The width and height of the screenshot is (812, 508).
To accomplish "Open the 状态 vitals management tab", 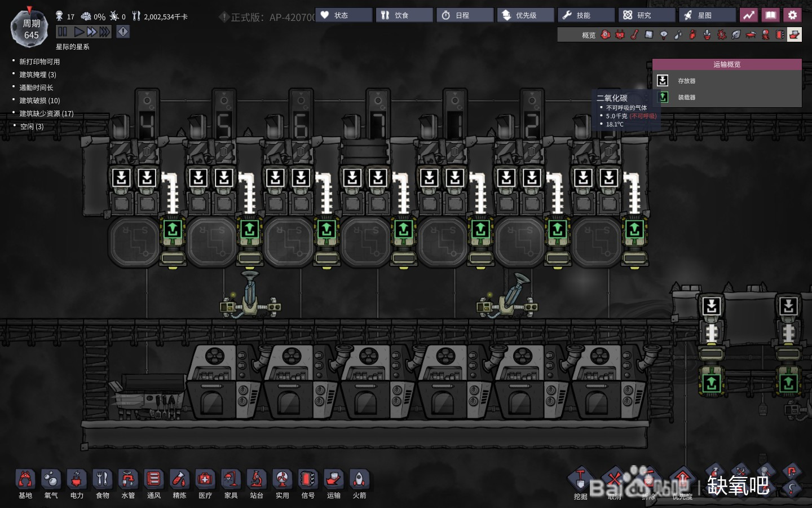I will [344, 15].
